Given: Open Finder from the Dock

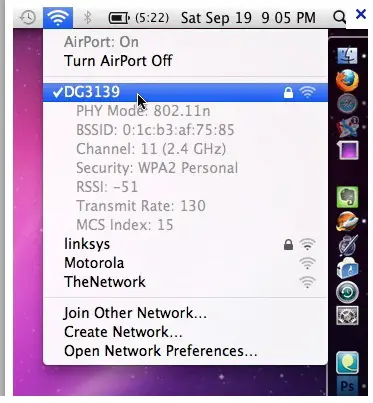Looking at the screenshot, I should [347, 56].
